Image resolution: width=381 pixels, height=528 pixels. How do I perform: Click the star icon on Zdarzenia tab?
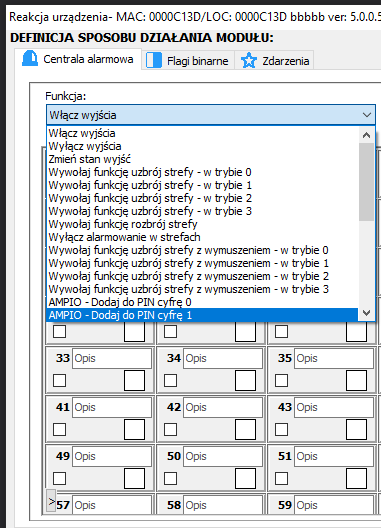249,61
